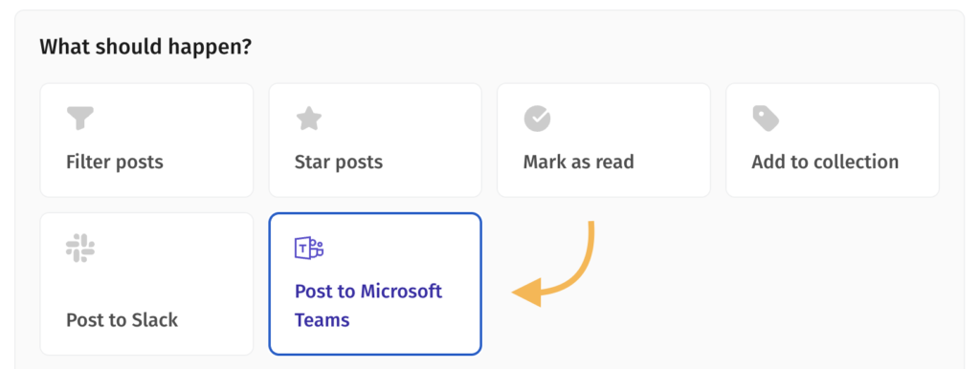Select the Star posts text label
Screen dimensions: 980x369
click(338, 163)
